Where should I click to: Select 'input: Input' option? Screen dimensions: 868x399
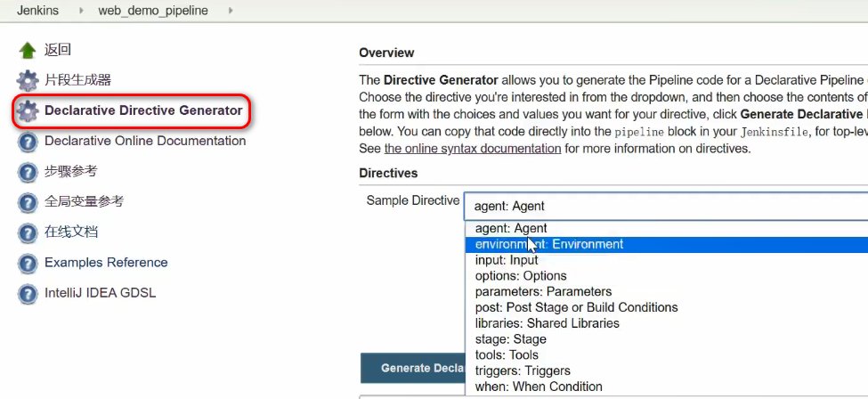[x=666, y=260]
